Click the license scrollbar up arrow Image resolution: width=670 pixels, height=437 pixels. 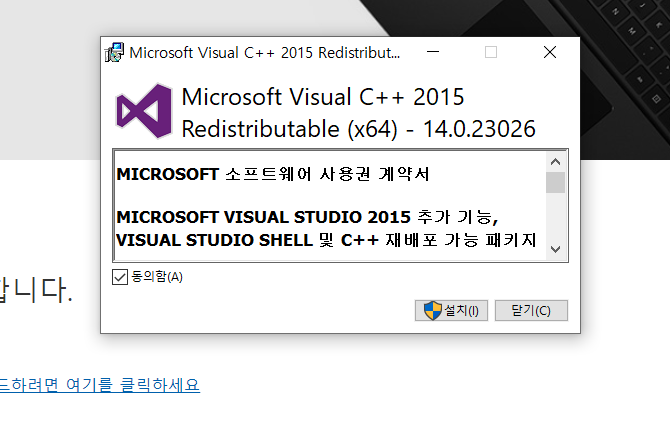(555, 162)
